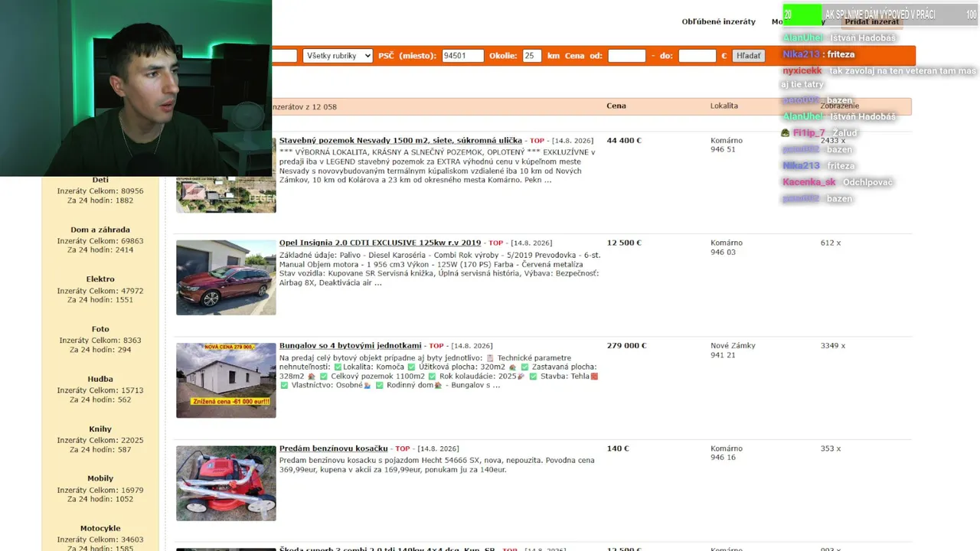Click the Lokalita column header
The image size is (980, 551).
[724, 106]
